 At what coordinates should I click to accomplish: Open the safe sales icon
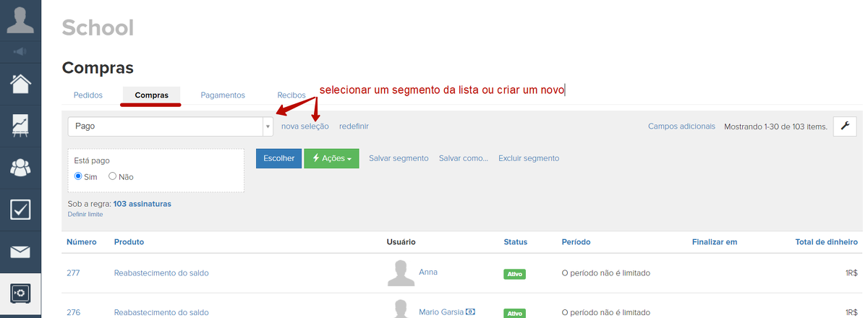[20, 293]
